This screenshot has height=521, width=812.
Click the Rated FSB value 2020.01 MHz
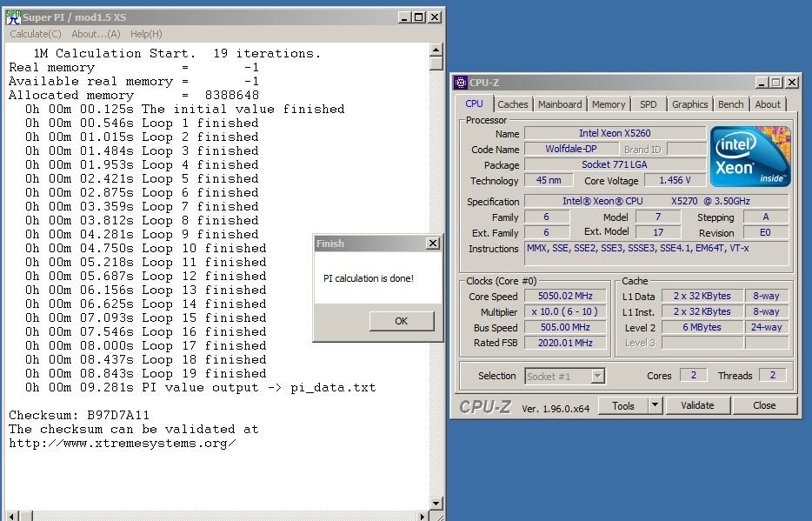coord(565,343)
